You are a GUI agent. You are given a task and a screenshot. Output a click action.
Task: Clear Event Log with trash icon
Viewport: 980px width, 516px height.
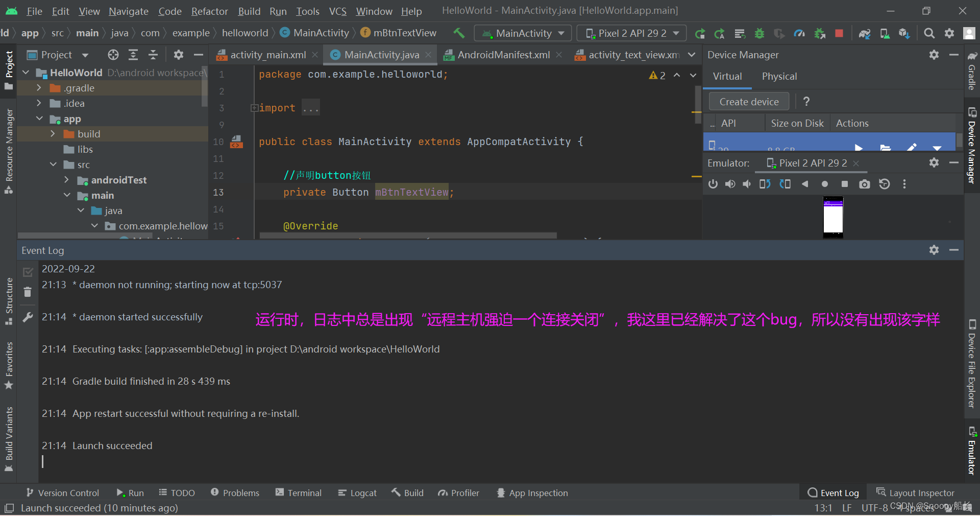point(28,292)
